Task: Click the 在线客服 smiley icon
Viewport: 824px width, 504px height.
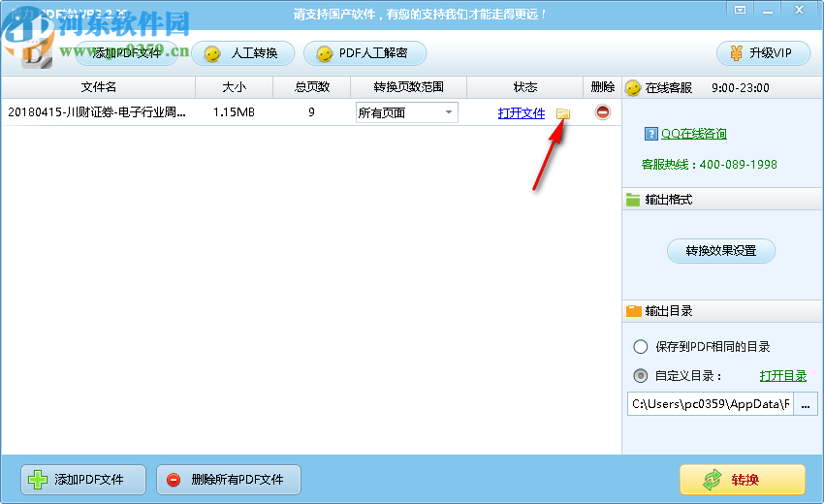Action: (x=633, y=88)
